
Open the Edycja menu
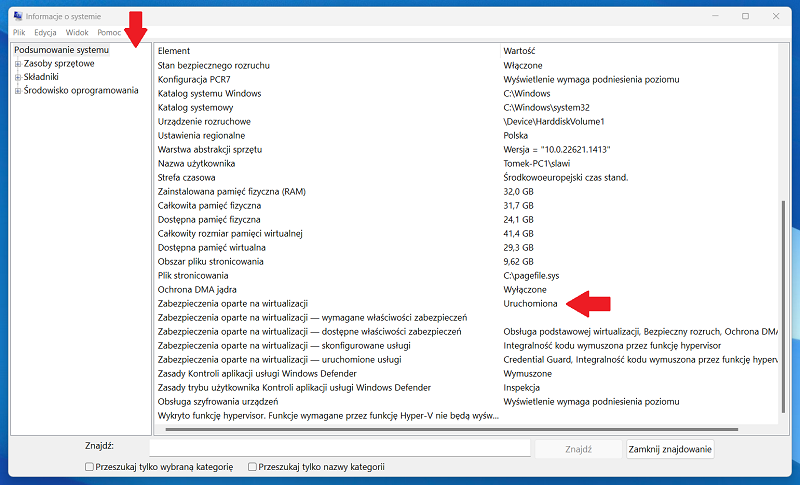(45, 33)
